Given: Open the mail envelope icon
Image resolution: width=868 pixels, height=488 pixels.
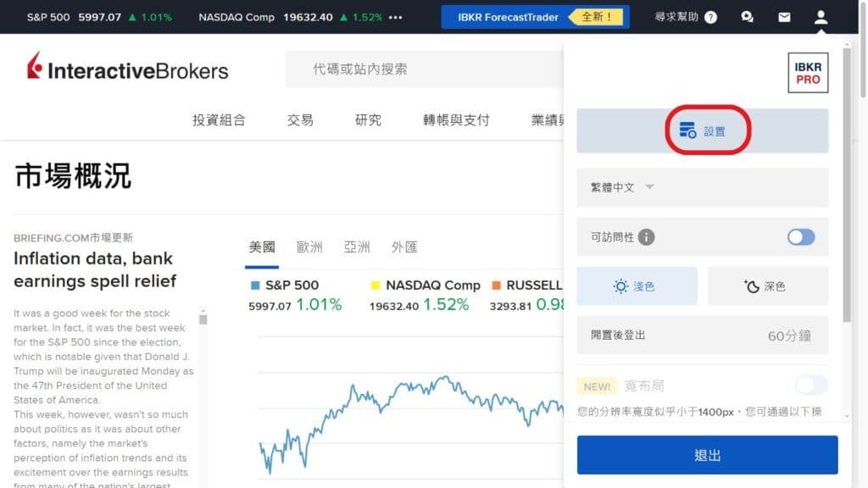Looking at the screenshot, I should [784, 15].
